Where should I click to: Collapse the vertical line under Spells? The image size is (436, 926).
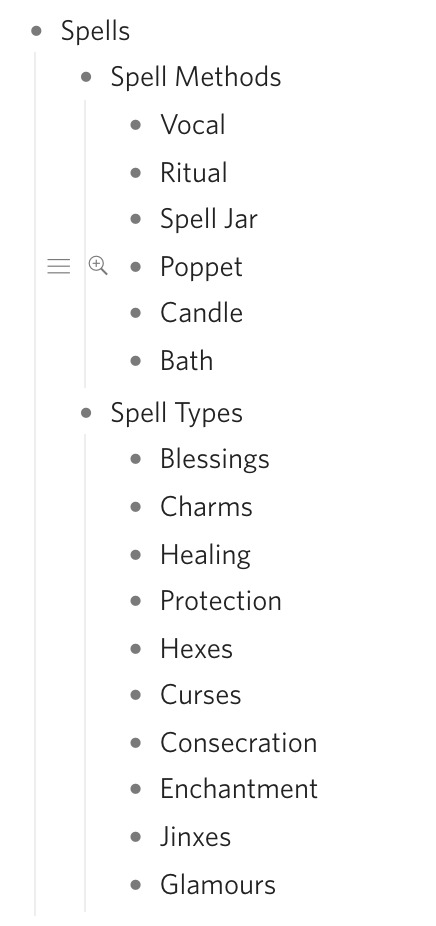coord(35,483)
